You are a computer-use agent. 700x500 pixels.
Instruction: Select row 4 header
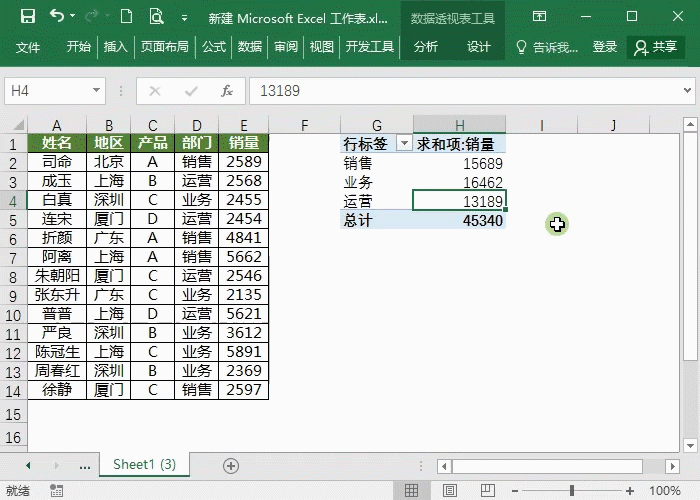coord(13,200)
